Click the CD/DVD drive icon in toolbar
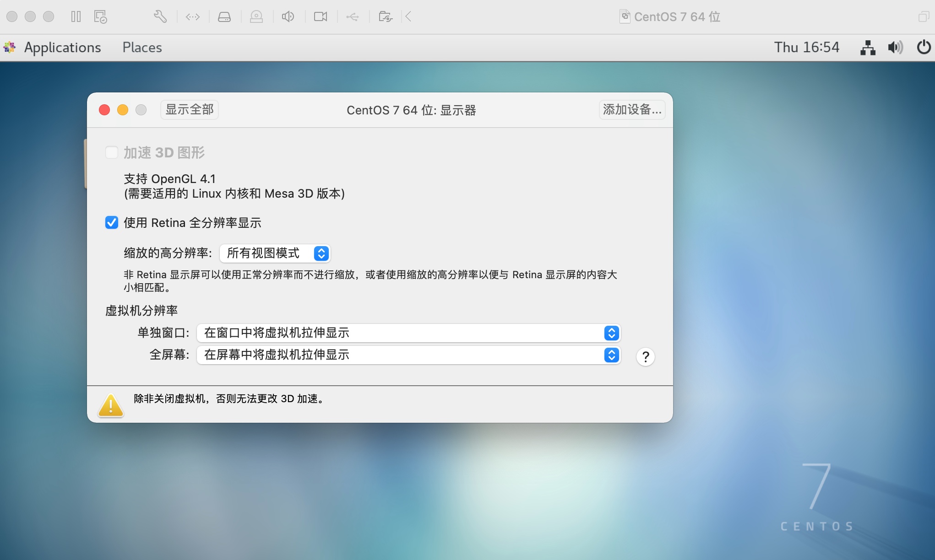The width and height of the screenshot is (935, 560). (x=256, y=17)
